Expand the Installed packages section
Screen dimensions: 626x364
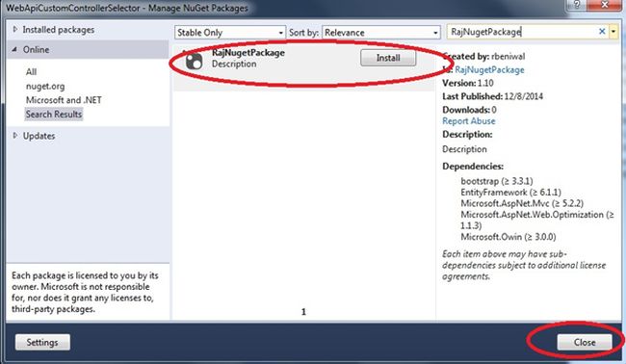coord(15,29)
